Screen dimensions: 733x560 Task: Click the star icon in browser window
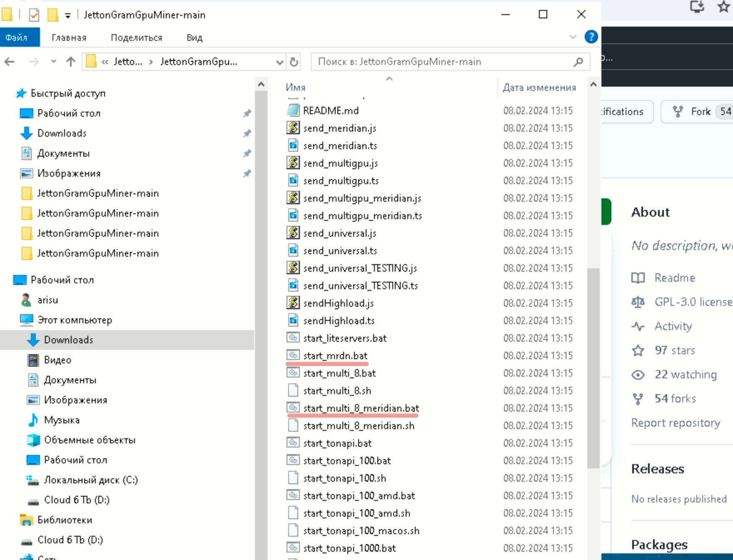pos(724,7)
